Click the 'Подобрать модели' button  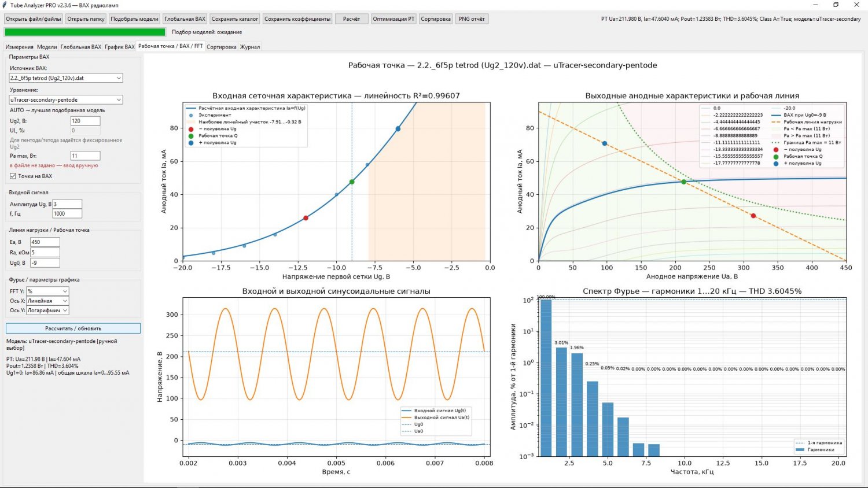134,19
